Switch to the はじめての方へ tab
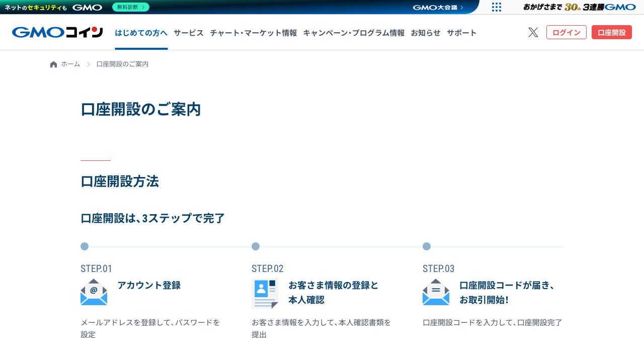 tap(141, 32)
